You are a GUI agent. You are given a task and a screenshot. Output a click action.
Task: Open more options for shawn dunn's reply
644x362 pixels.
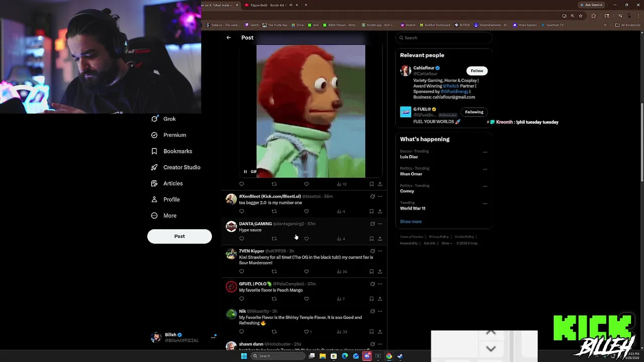tap(380, 344)
